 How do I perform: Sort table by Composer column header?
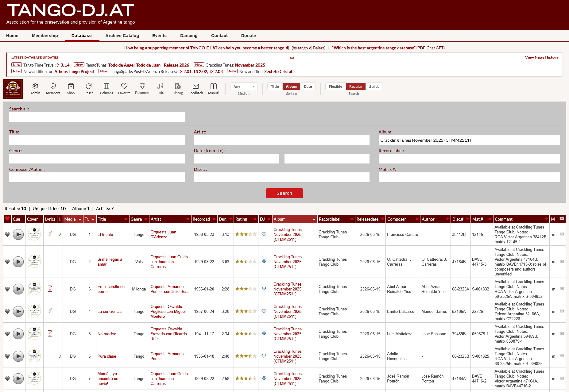403,219
